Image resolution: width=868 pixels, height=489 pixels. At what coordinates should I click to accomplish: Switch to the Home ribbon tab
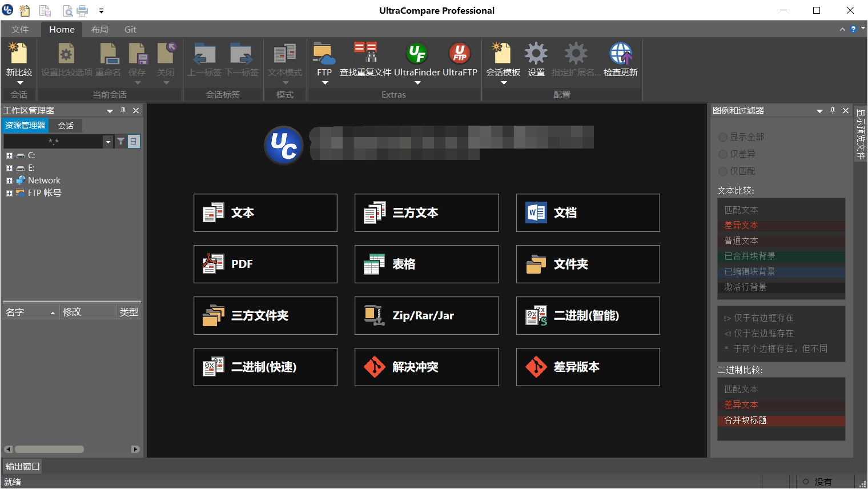tap(62, 29)
